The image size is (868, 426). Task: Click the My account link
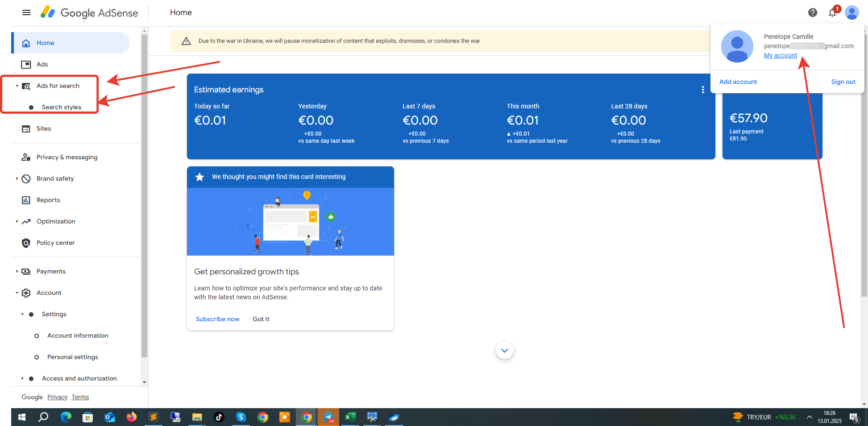[x=781, y=55]
